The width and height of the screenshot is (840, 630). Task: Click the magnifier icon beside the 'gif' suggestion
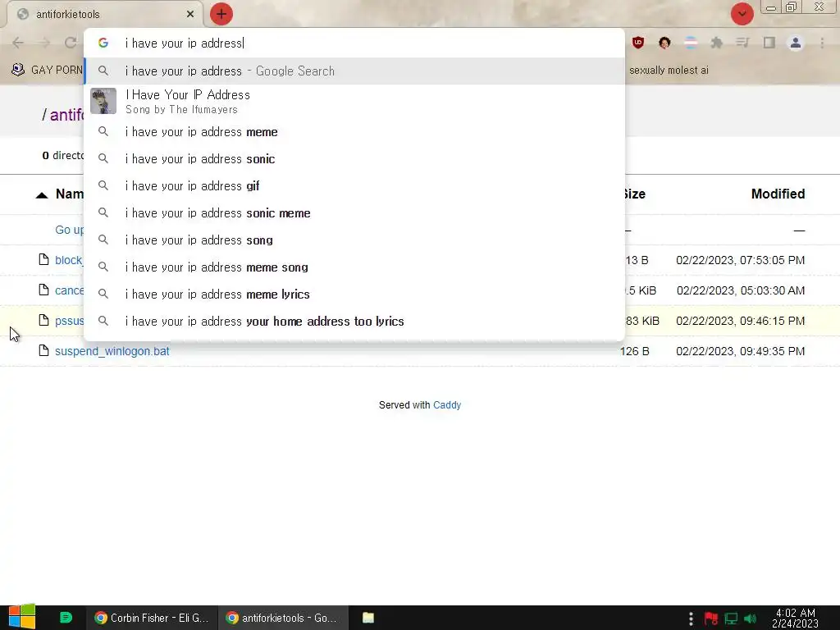pyautogui.click(x=103, y=186)
